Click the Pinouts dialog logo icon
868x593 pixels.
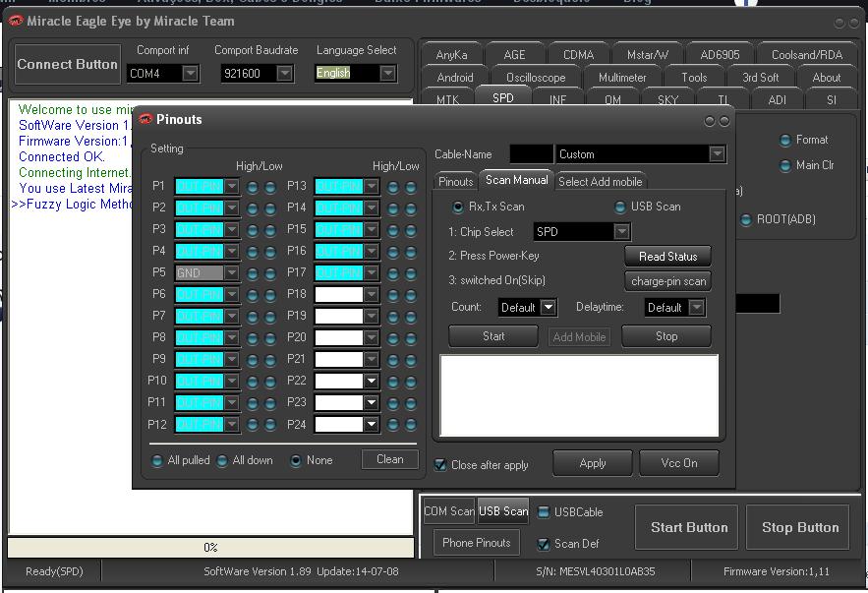[145, 119]
